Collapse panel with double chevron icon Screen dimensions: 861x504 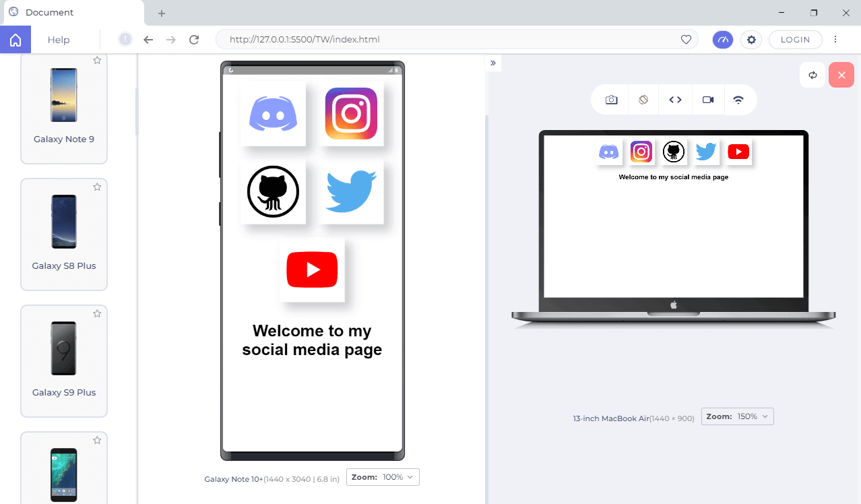click(493, 63)
